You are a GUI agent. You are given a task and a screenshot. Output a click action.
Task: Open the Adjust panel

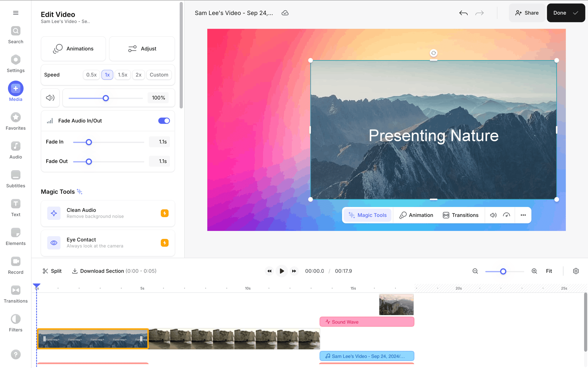pyautogui.click(x=142, y=49)
